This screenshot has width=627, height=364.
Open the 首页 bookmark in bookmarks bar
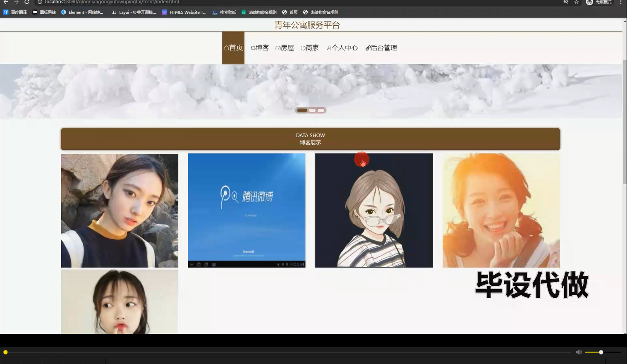tap(290, 12)
